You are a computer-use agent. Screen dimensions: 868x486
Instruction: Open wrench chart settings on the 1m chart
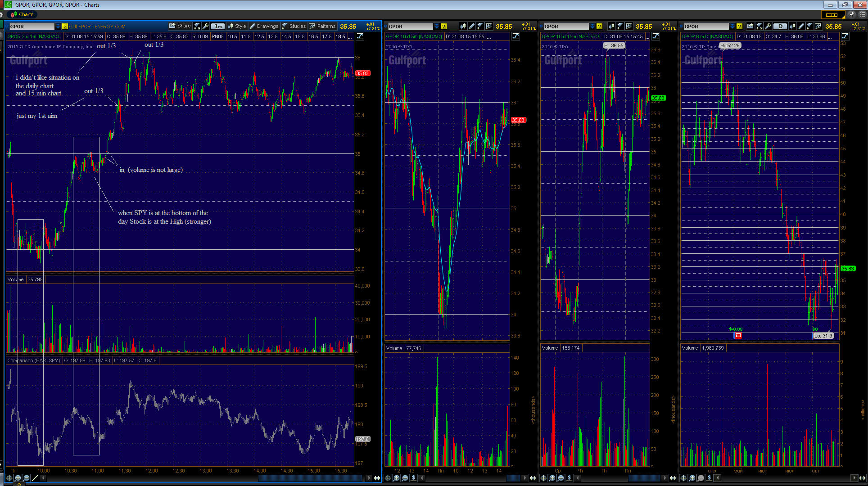pos(206,26)
